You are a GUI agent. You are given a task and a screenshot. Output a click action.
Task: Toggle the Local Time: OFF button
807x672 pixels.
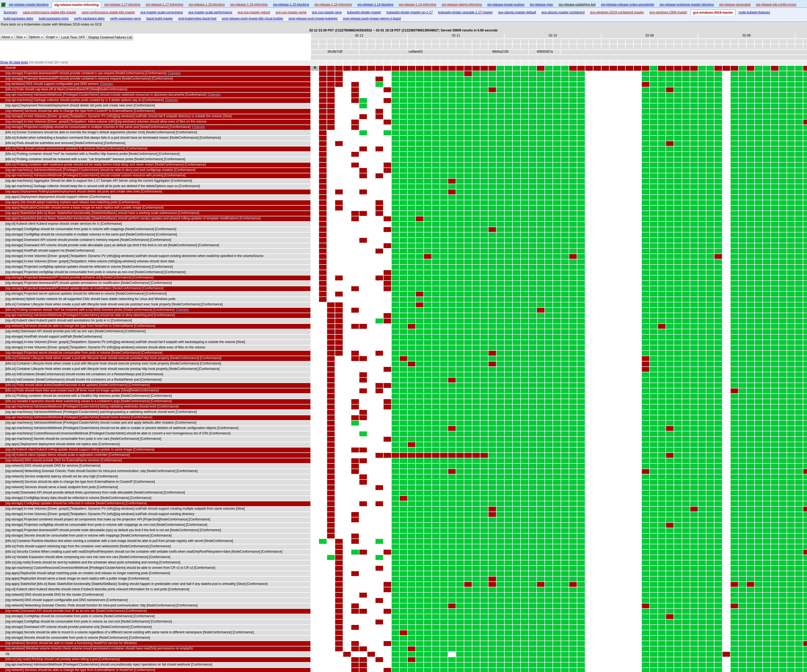[73, 37]
